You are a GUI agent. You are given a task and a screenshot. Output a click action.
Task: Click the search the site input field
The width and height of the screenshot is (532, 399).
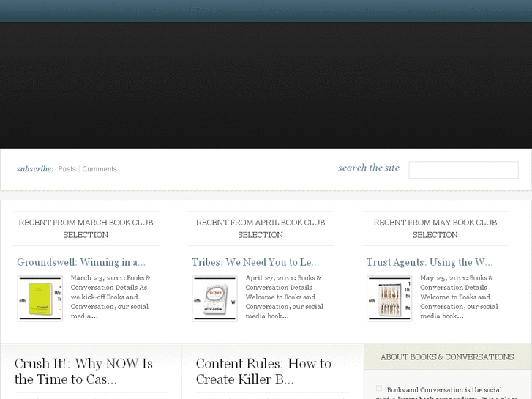click(463, 170)
